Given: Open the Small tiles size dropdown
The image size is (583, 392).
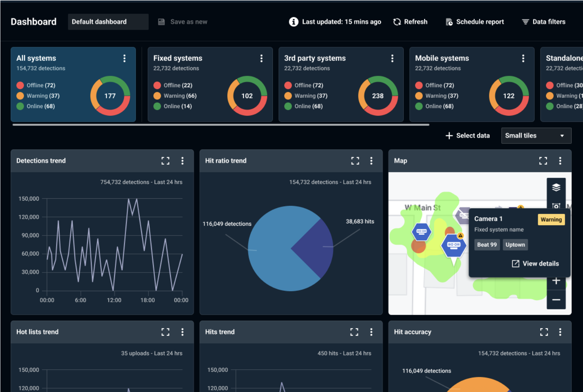Looking at the screenshot, I should [536, 136].
